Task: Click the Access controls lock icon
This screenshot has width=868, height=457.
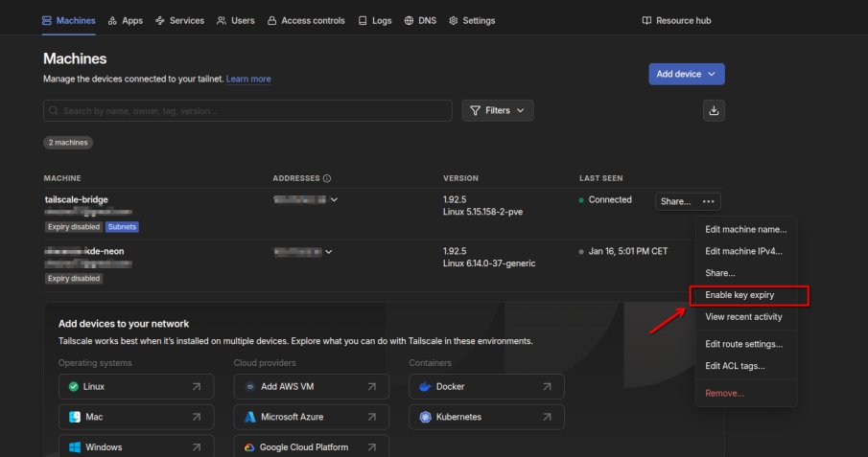Action: coord(271,20)
